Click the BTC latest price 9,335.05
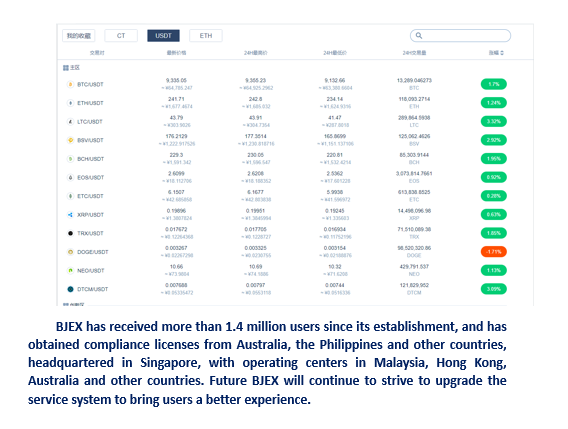Viewport: 568px width, 429px height. click(176, 80)
